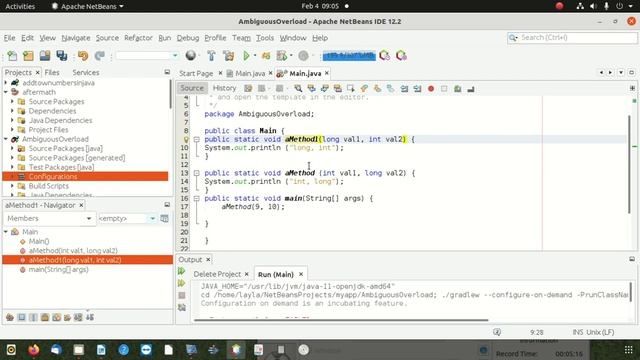Select Build Scripts node in Projects tree
640x360 pixels.
click(49, 186)
